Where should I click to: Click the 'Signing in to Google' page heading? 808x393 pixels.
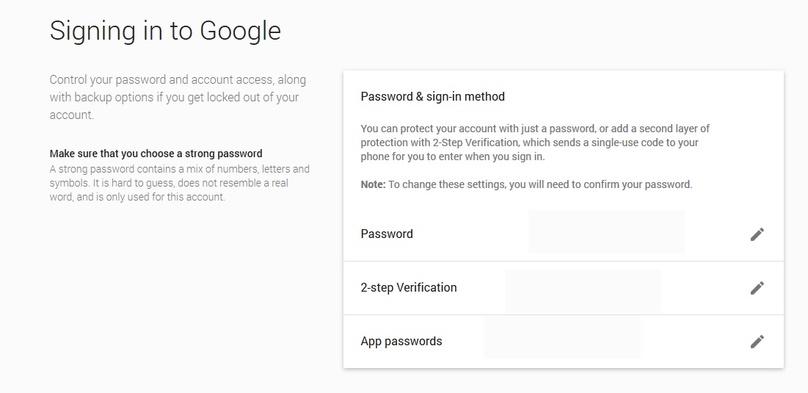coord(165,30)
